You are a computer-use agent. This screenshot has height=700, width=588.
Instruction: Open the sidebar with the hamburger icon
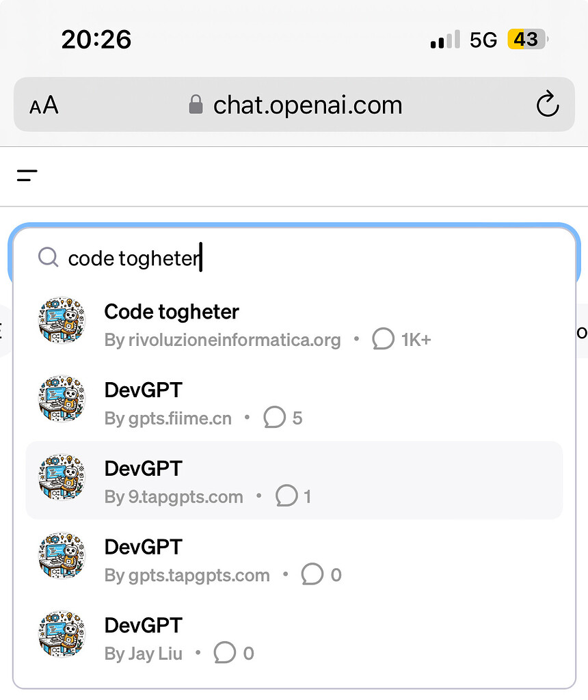[27, 175]
